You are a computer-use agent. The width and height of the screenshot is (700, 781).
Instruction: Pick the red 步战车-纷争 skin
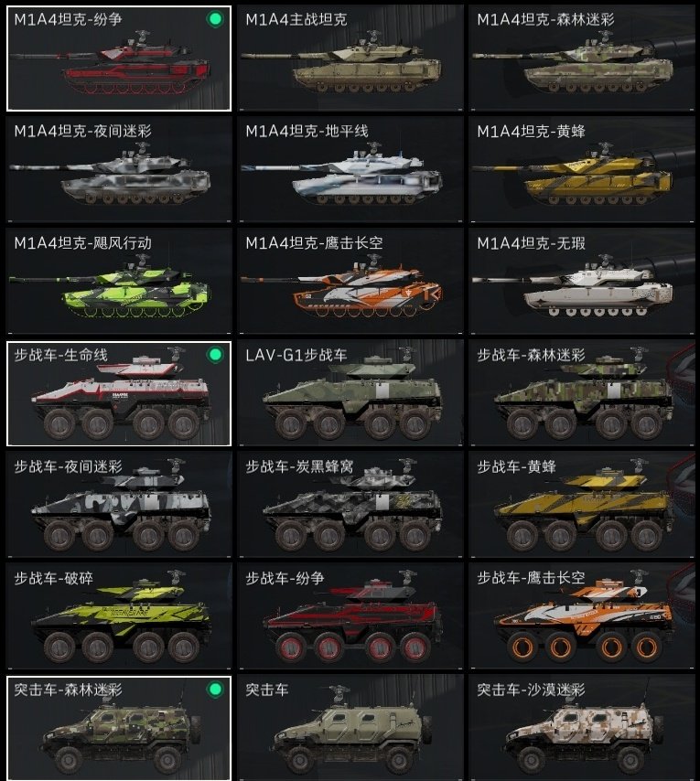(350, 616)
